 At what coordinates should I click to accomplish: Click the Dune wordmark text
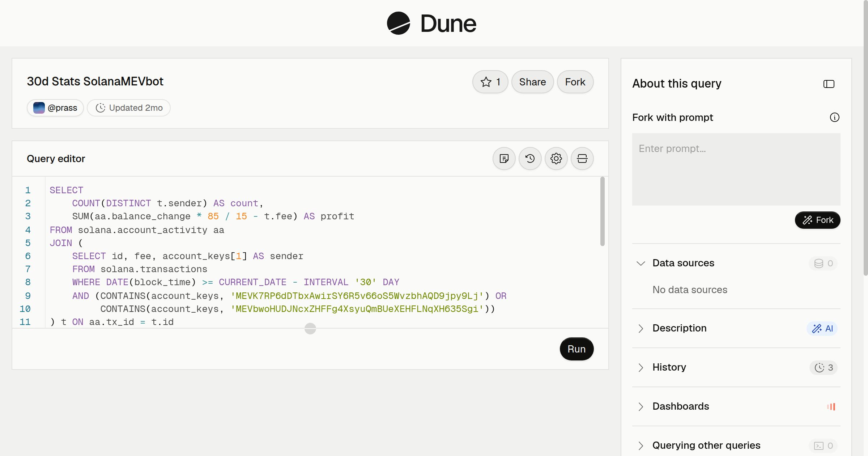pyautogui.click(x=448, y=24)
